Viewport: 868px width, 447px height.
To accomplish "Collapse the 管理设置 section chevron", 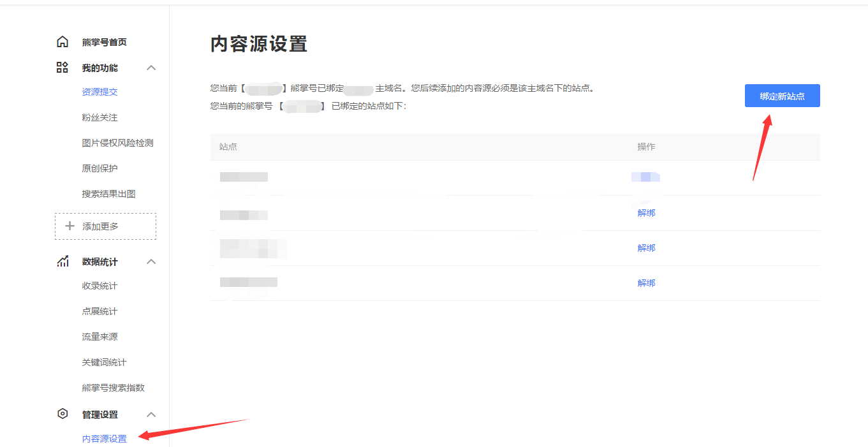I will tap(151, 414).
